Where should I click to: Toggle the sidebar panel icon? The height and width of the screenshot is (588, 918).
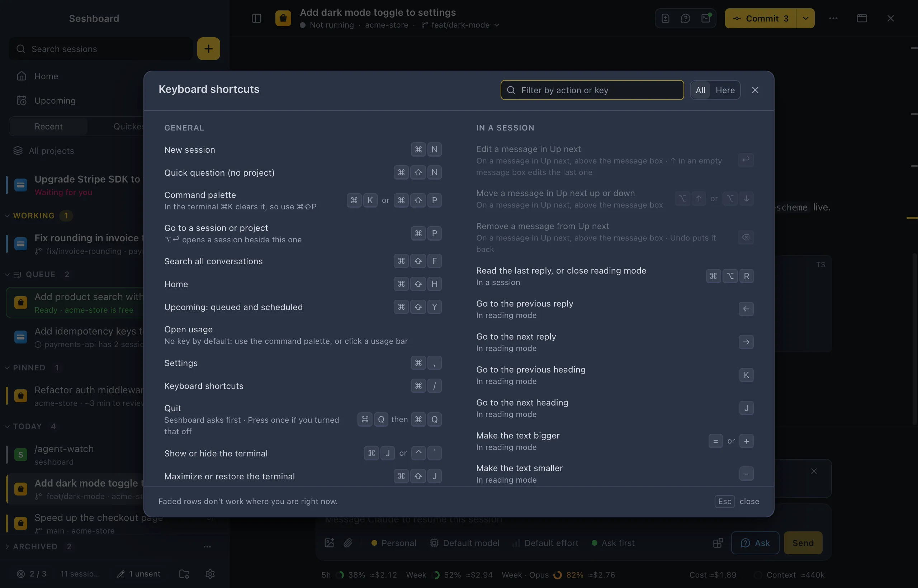[257, 18]
